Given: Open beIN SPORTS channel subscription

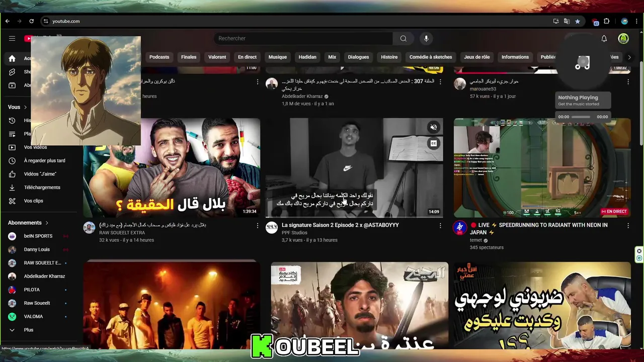Looking at the screenshot, I should point(38,236).
